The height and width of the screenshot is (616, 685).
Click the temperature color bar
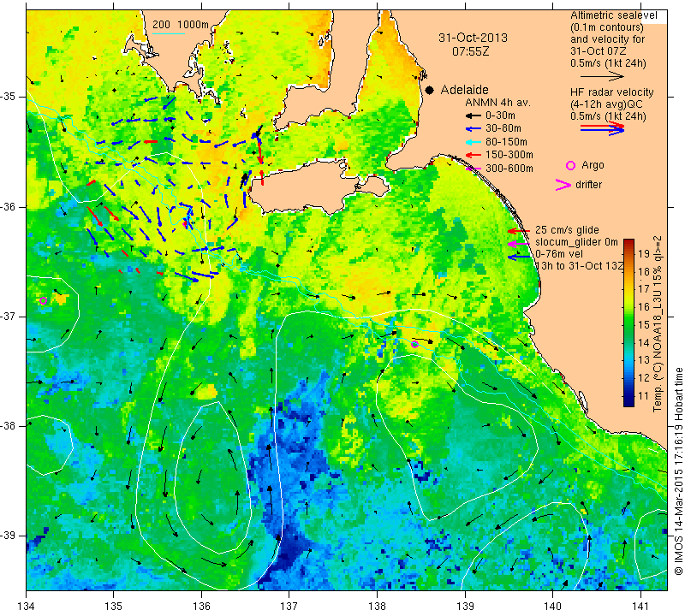pyautogui.click(x=628, y=323)
